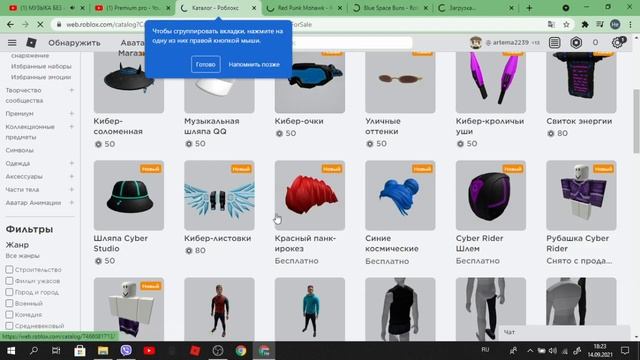Screen dimensions: 640x360
Task: Open Избранные наборы link
Action: 41,66
